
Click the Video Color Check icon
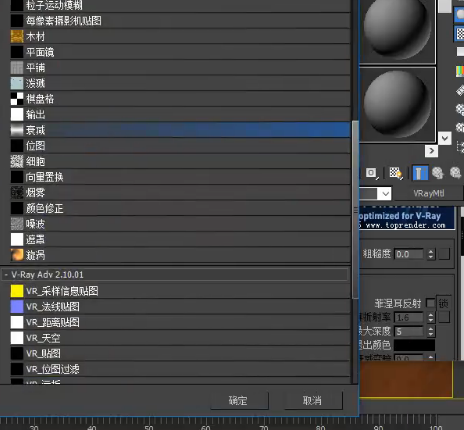click(460, 71)
